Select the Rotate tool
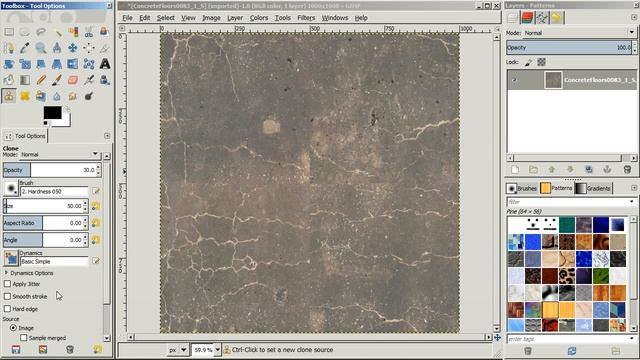The image size is (640, 360). [x=9, y=64]
